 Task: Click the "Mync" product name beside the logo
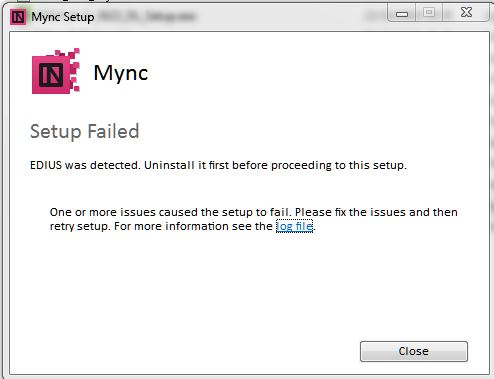click(121, 73)
